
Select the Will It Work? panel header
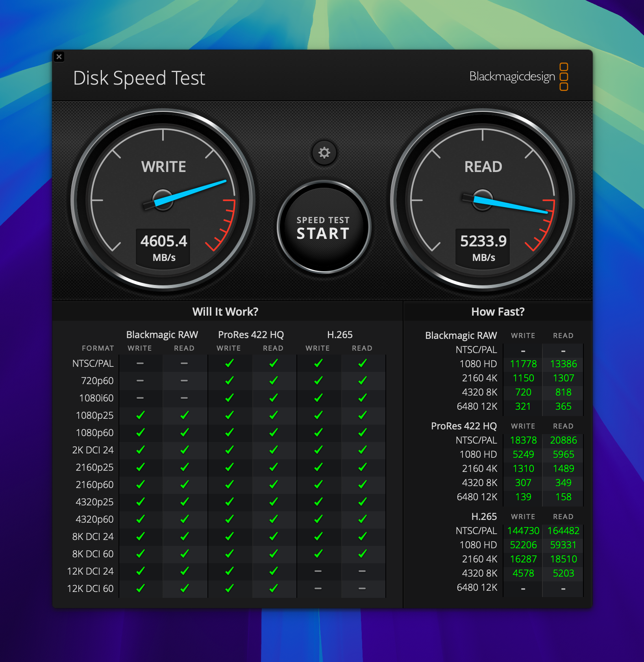pos(225,311)
